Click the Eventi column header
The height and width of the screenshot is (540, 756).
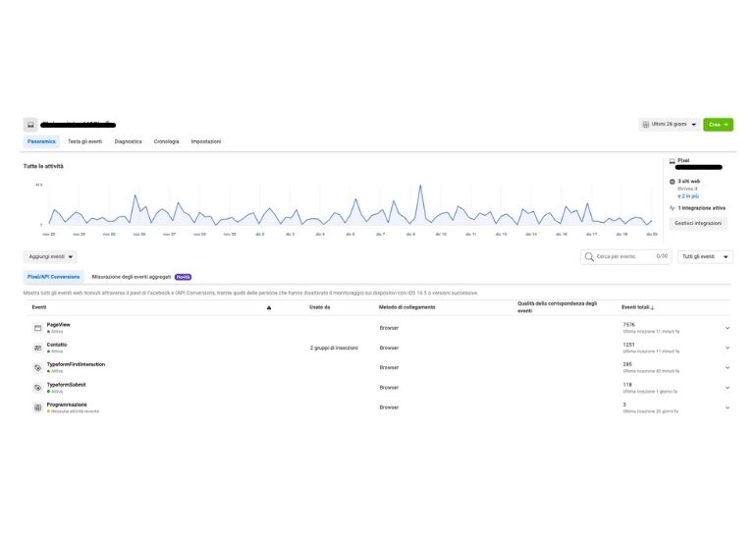[39, 307]
